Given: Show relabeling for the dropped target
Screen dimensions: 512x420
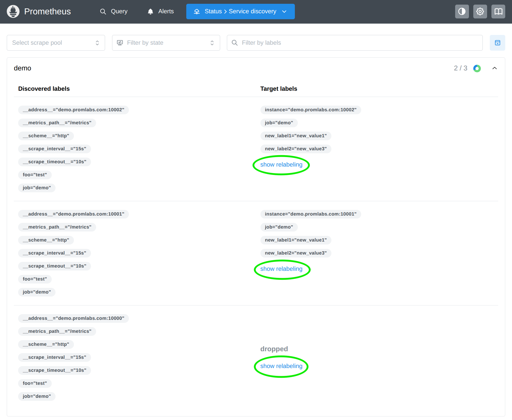Looking at the screenshot, I should click(x=281, y=366).
